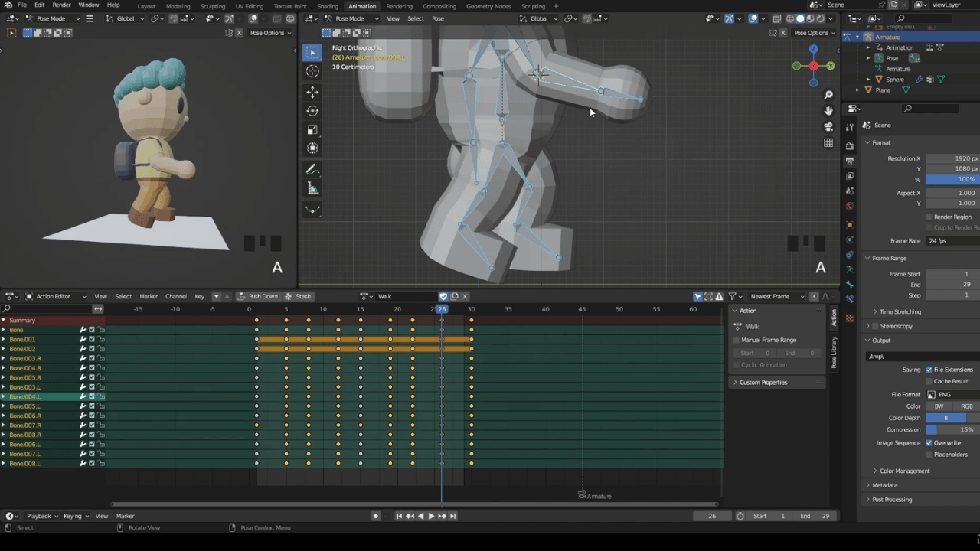
Task: Click the Stash button
Action: (x=299, y=296)
